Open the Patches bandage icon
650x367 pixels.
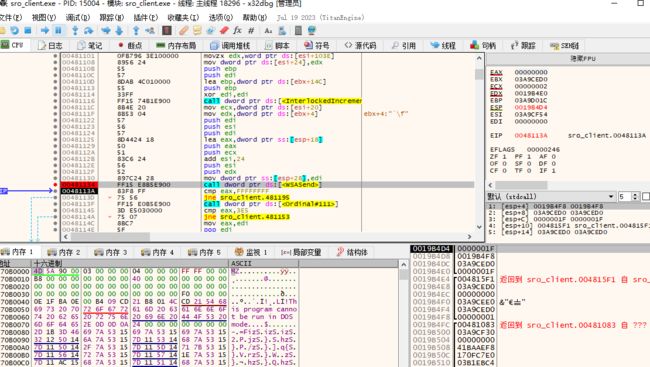coord(184,30)
